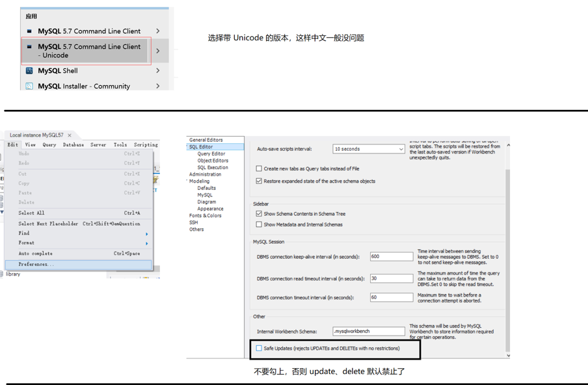
Task: Open the Tools menu
Action: (120, 145)
